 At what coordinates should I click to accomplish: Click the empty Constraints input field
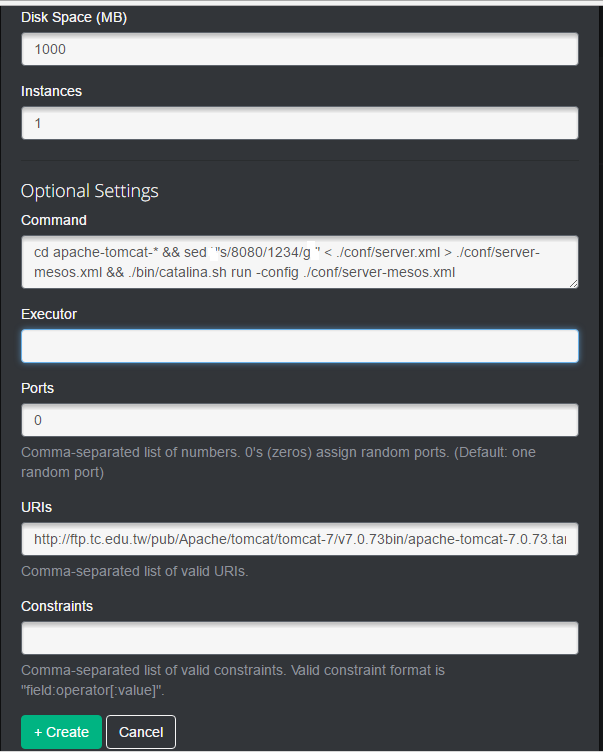pos(299,638)
